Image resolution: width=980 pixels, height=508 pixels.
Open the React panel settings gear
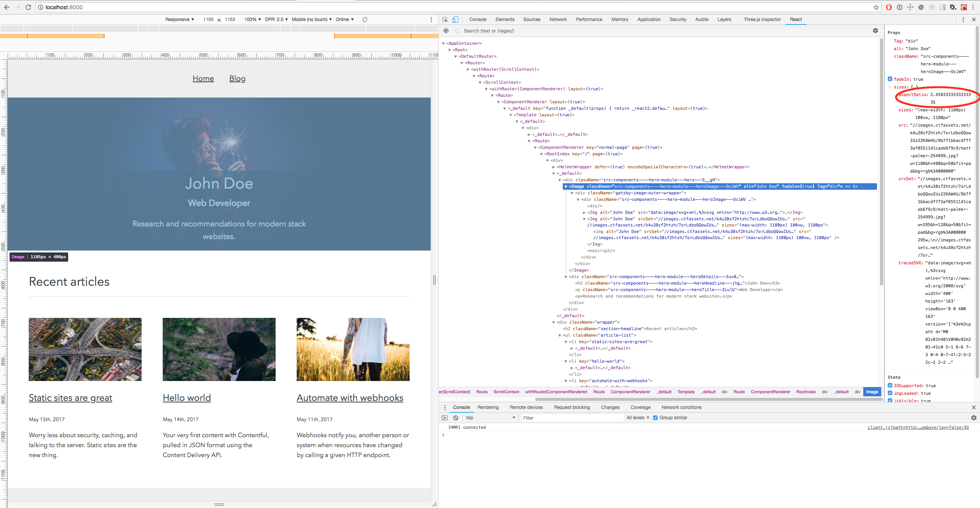tap(876, 31)
